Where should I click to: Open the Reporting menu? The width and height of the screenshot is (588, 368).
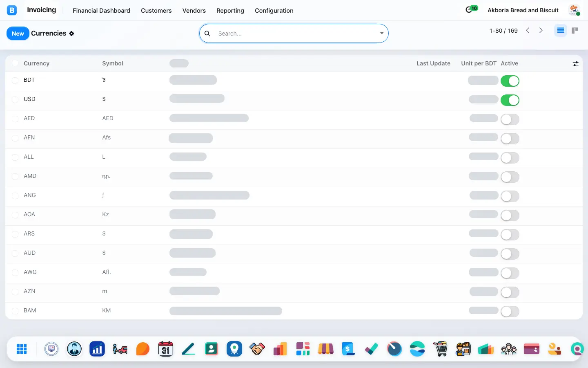click(230, 11)
